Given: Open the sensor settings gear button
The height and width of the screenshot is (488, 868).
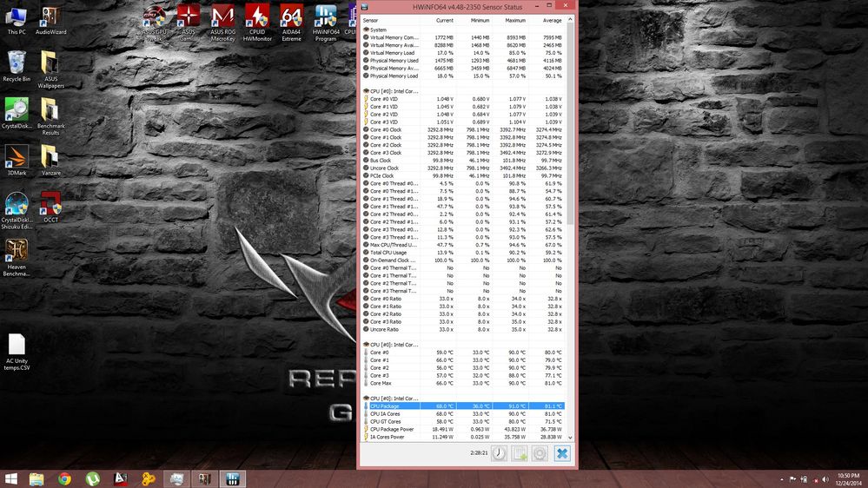Looking at the screenshot, I should click(540, 453).
